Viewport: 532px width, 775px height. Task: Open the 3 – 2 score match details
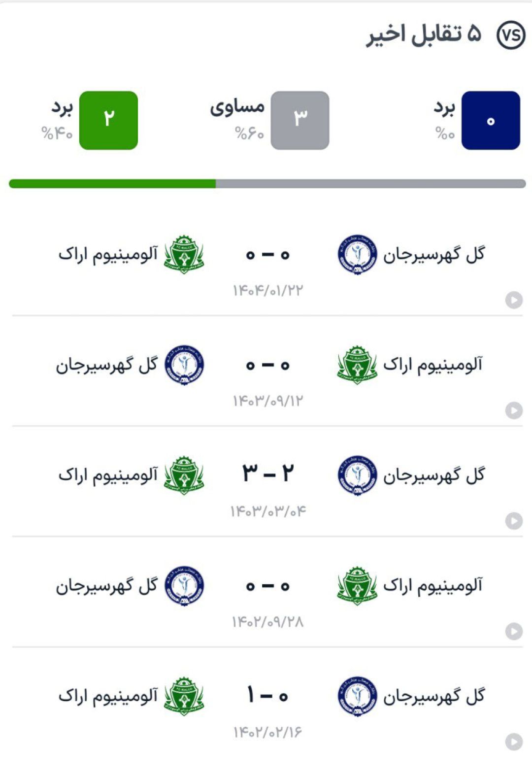[267, 473]
